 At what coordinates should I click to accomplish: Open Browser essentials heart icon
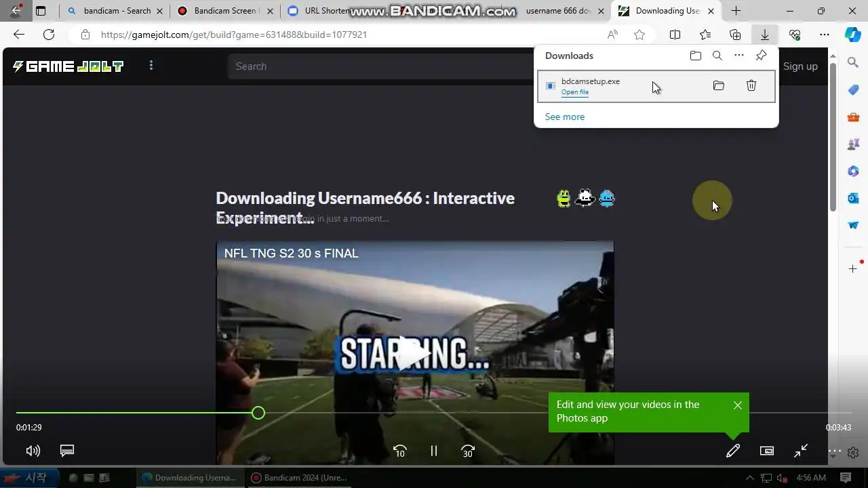click(795, 35)
